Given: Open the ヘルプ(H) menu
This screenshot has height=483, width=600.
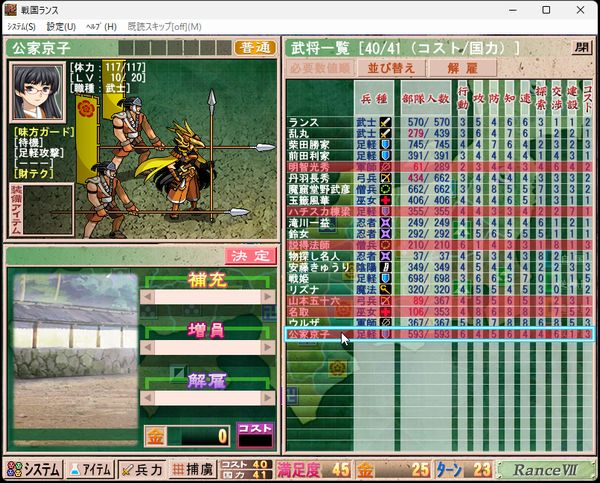Looking at the screenshot, I should tap(101, 27).
